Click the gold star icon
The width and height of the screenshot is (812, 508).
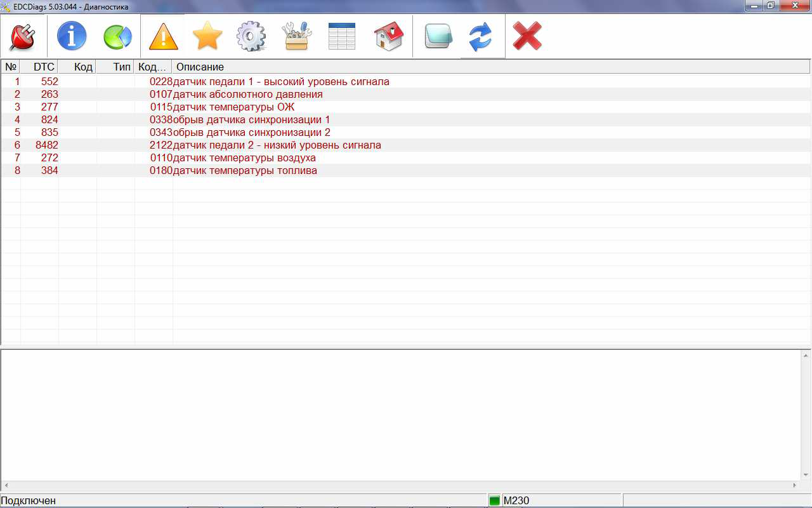pos(207,37)
